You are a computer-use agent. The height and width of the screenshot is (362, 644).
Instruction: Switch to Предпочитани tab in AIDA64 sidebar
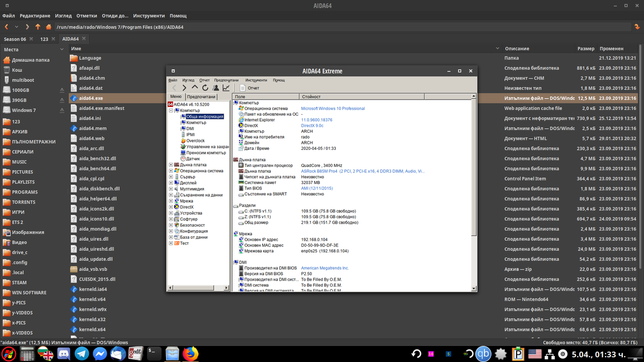(201, 97)
